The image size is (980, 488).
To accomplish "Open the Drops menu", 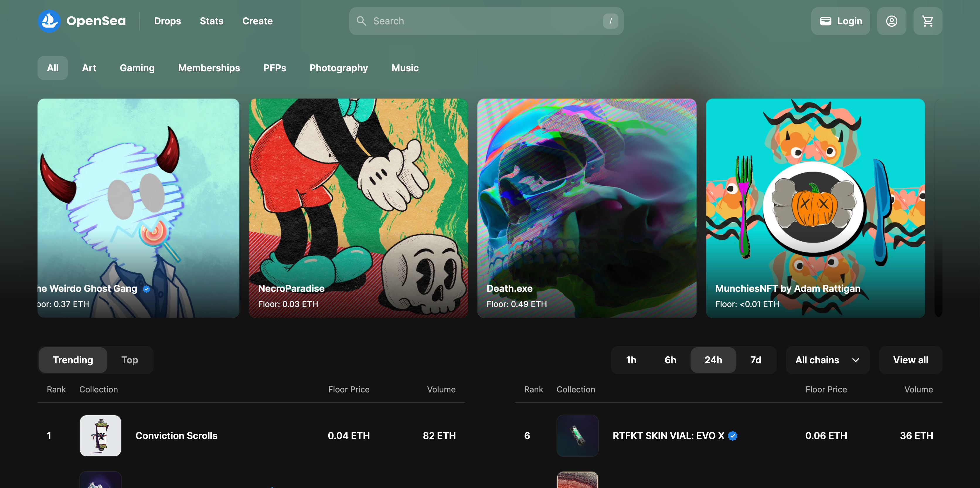I will [x=167, y=21].
